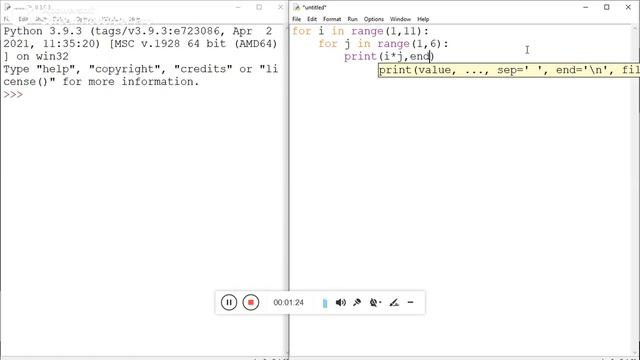Place cursor on print(i*j,end) line
This screenshot has width=640, height=360.
[389, 56]
